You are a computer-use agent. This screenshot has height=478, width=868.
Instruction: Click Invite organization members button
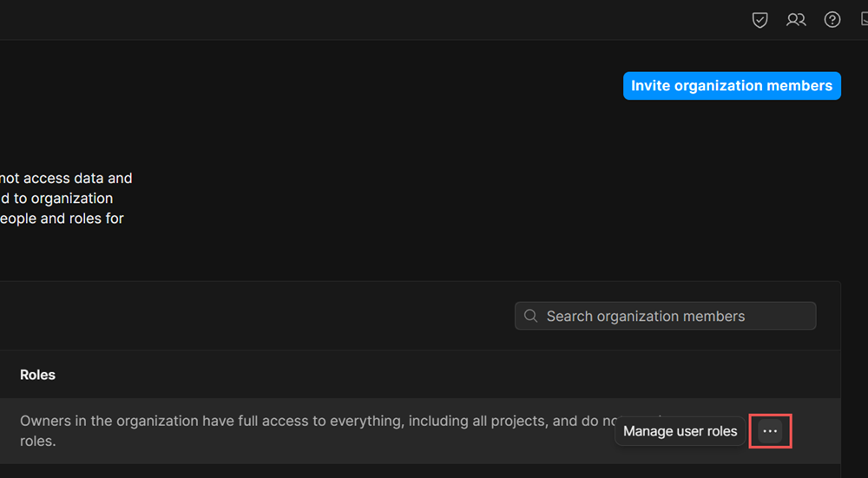pos(732,86)
